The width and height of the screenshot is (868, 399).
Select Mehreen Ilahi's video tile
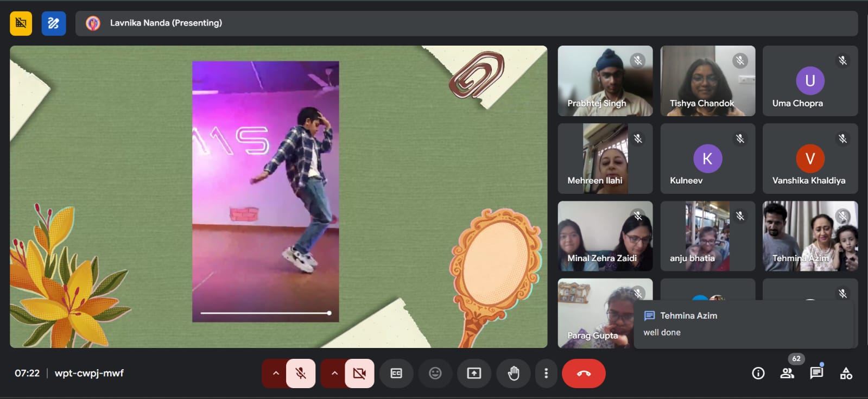[x=605, y=159]
